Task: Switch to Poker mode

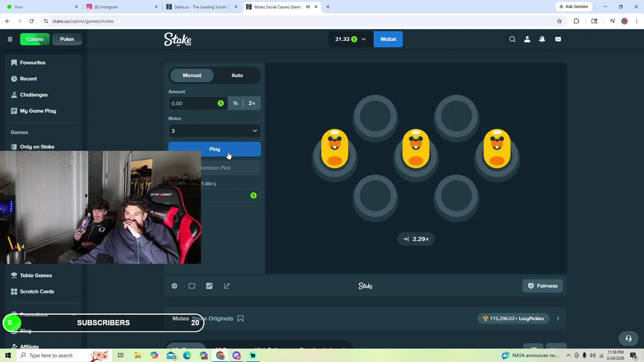Action: click(67, 39)
